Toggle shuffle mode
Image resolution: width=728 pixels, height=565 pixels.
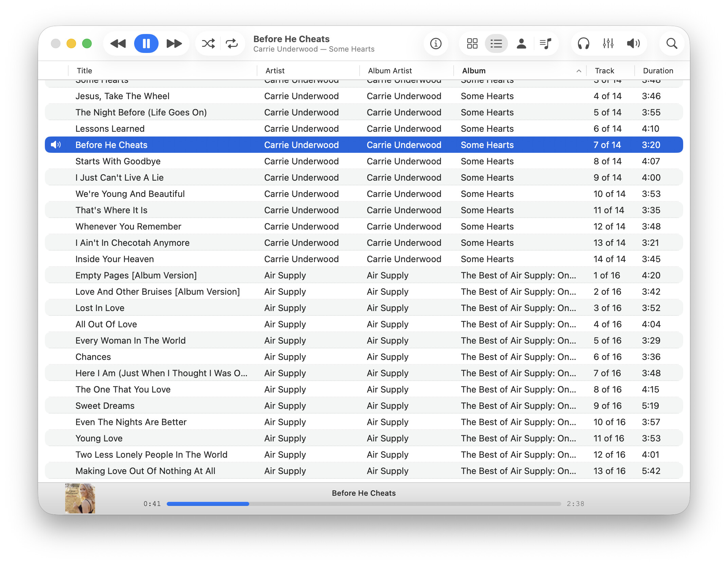pos(208,43)
